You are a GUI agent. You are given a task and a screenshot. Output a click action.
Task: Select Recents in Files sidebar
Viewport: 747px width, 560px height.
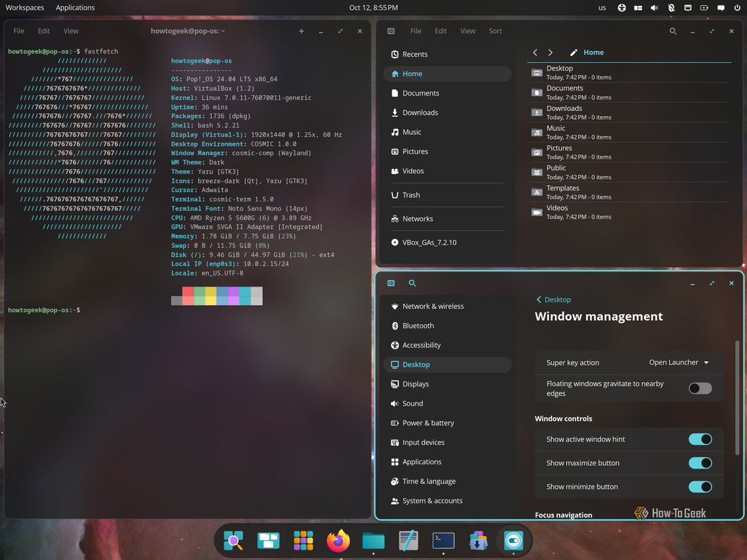(448, 54)
